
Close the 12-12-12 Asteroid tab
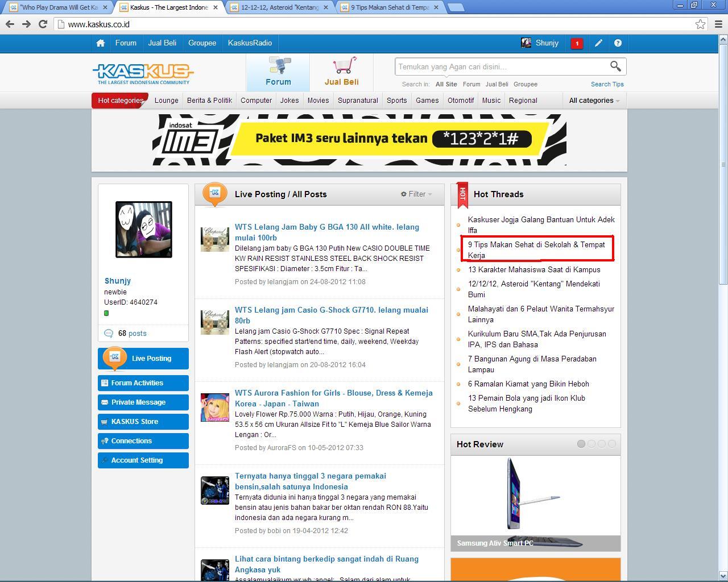(326, 7)
